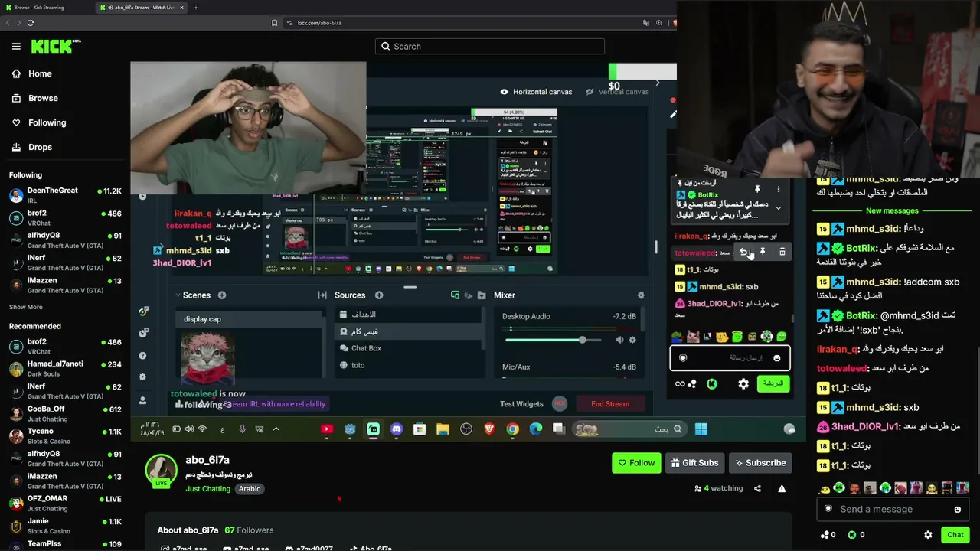Click End Stream in Streamlabs
980x551 pixels.
(x=610, y=404)
